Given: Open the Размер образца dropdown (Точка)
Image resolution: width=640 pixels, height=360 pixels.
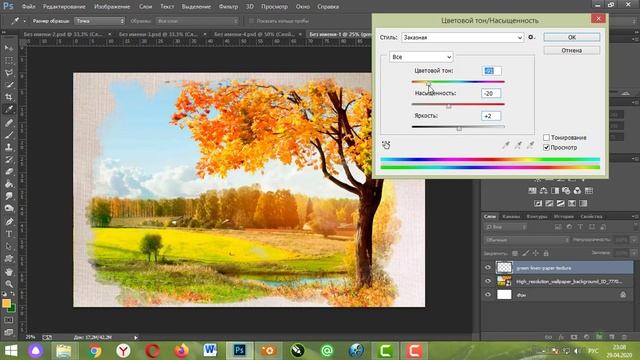Looking at the screenshot, I should [99, 21].
